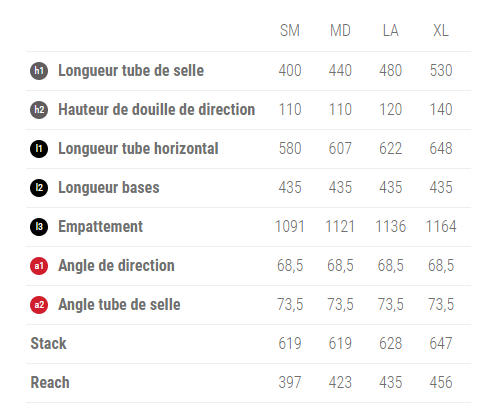This screenshot has height=412, width=488.
Task: Choose the LA size column header
Action: (390, 31)
